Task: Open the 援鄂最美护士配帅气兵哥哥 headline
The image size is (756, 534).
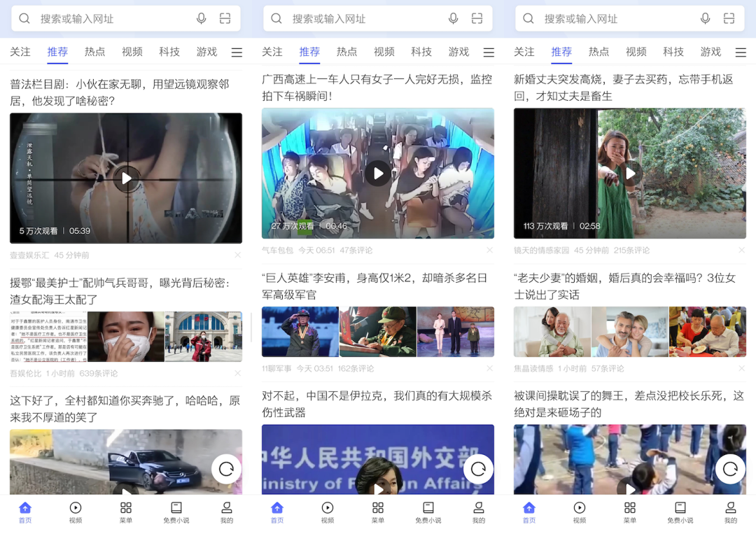Action: [x=120, y=291]
